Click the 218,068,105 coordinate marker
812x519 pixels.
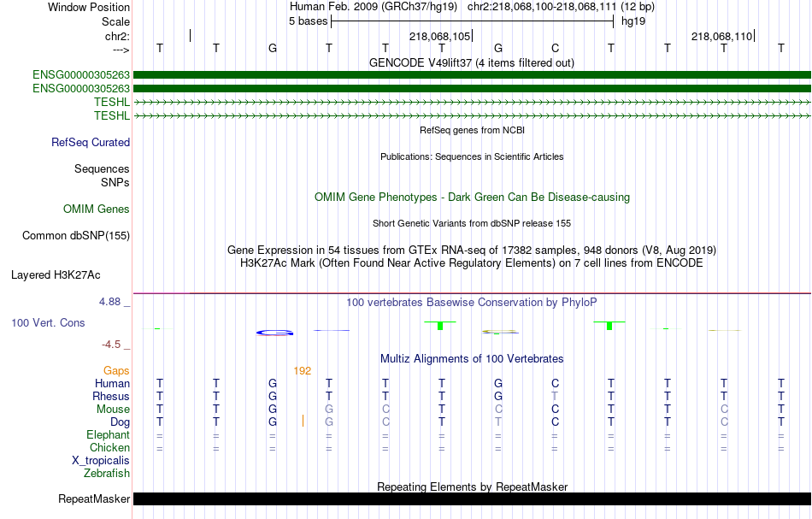click(x=439, y=36)
